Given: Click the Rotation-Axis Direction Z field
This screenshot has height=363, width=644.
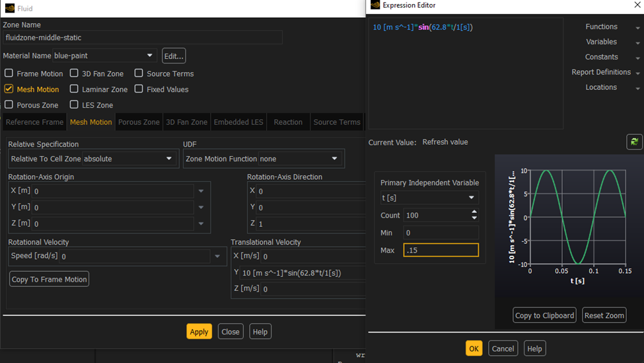Looking at the screenshot, I should point(311,224).
